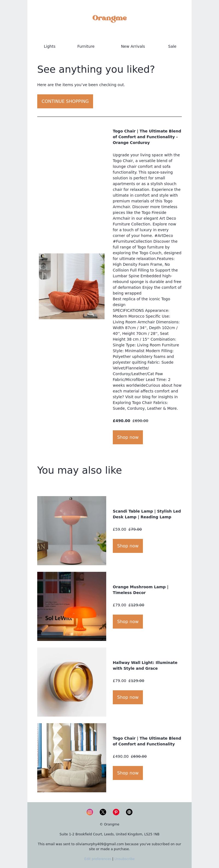
Task: Open the orange Togo Chair product image
Action: pyautogui.click(x=72, y=286)
